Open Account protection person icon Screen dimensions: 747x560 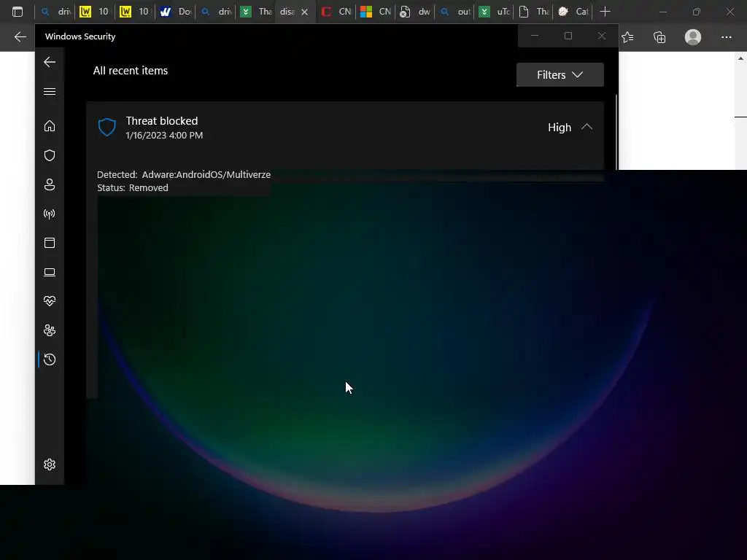click(50, 184)
